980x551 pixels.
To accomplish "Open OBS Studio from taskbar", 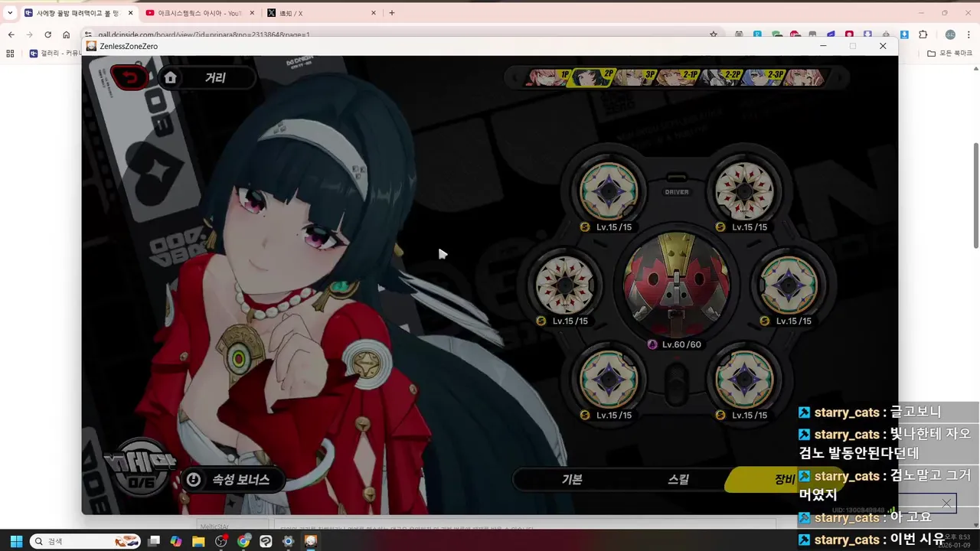I will coord(221,541).
